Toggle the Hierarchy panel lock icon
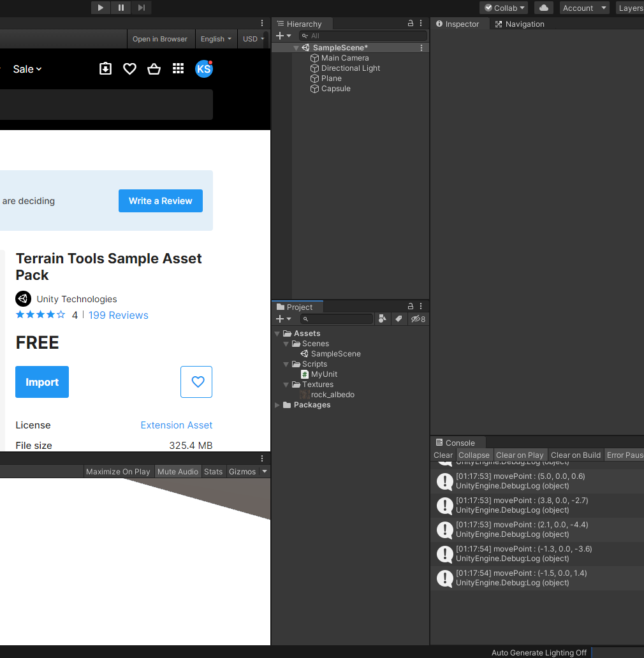Screen dimensions: 644x658 (x=411, y=24)
